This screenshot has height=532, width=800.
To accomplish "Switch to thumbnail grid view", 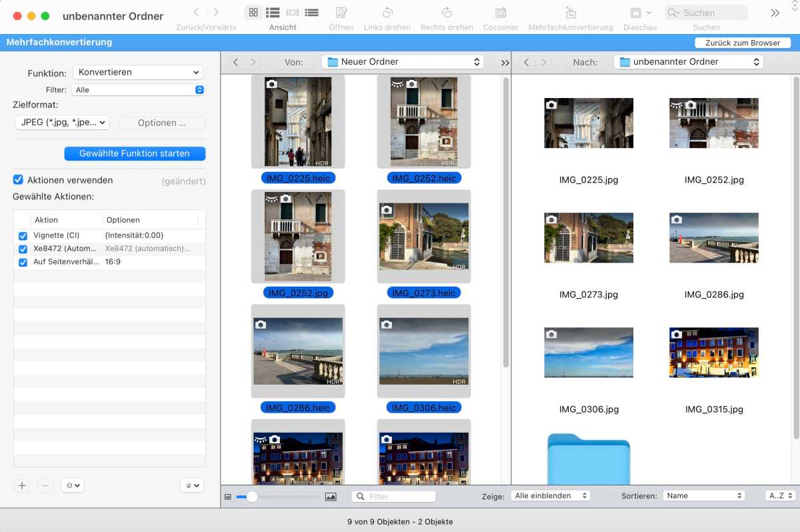I will [x=253, y=13].
